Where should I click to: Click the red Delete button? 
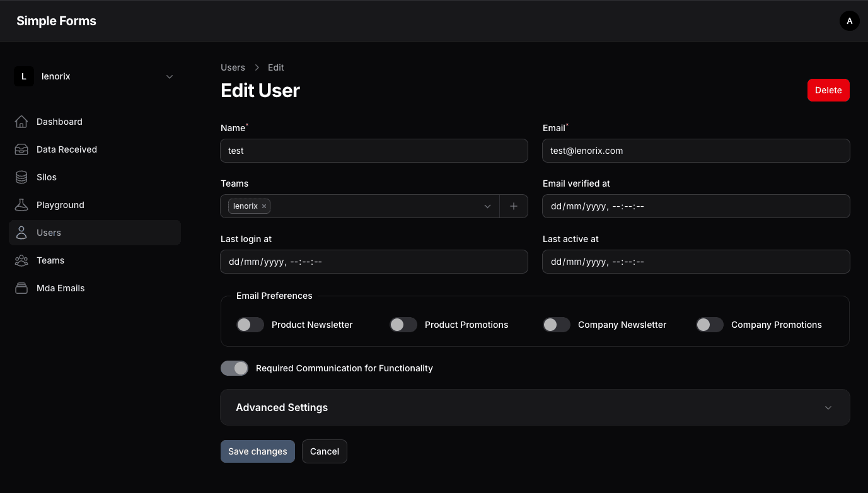(828, 90)
